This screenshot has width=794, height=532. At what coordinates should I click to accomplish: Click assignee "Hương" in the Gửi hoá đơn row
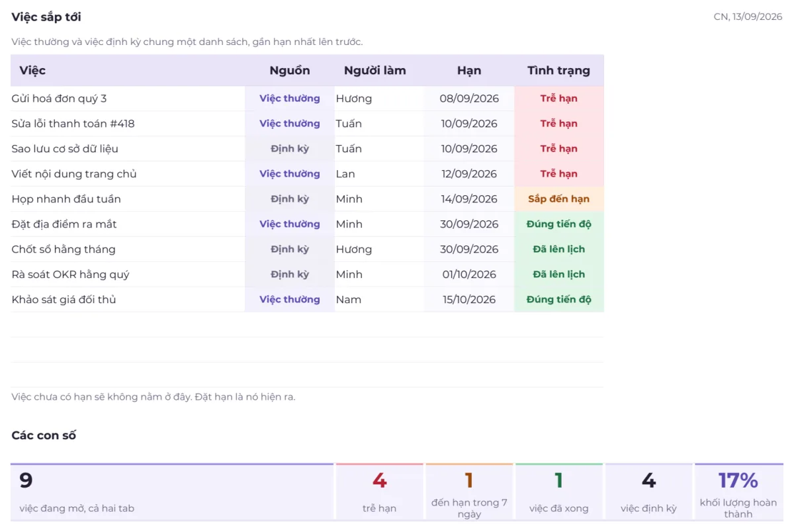click(354, 99)
